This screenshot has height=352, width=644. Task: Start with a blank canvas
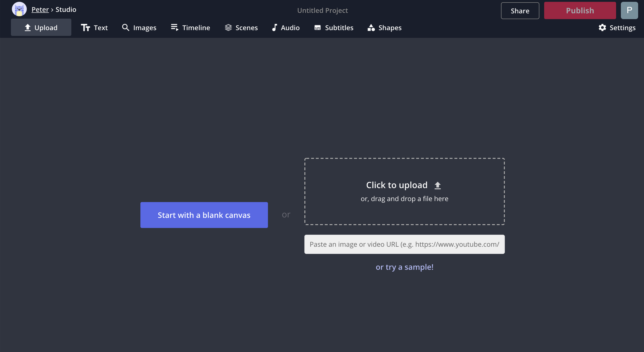point(204,215)
